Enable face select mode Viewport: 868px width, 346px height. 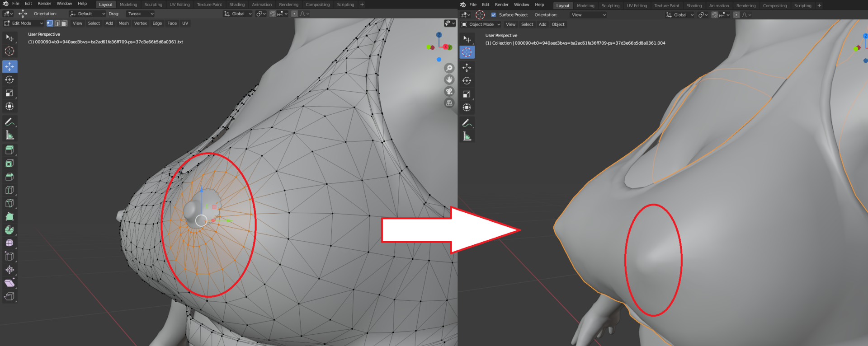[x=64, y=23]
